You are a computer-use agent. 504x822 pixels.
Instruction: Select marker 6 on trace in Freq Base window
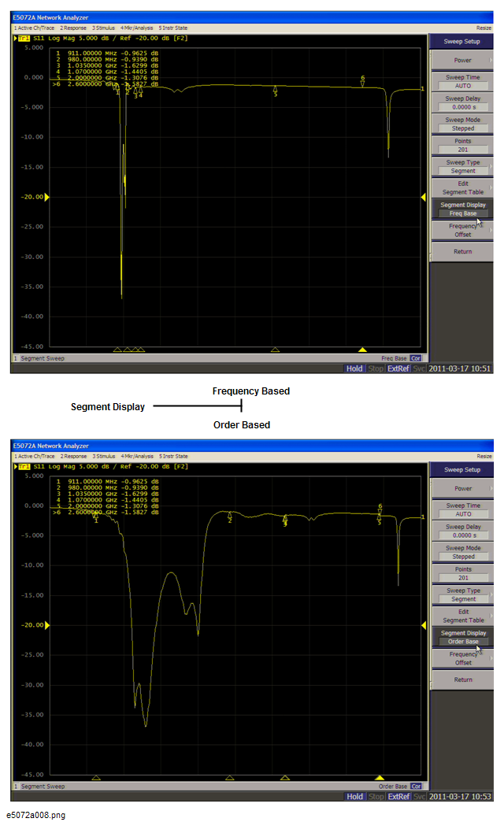click(x=362, y=81)
